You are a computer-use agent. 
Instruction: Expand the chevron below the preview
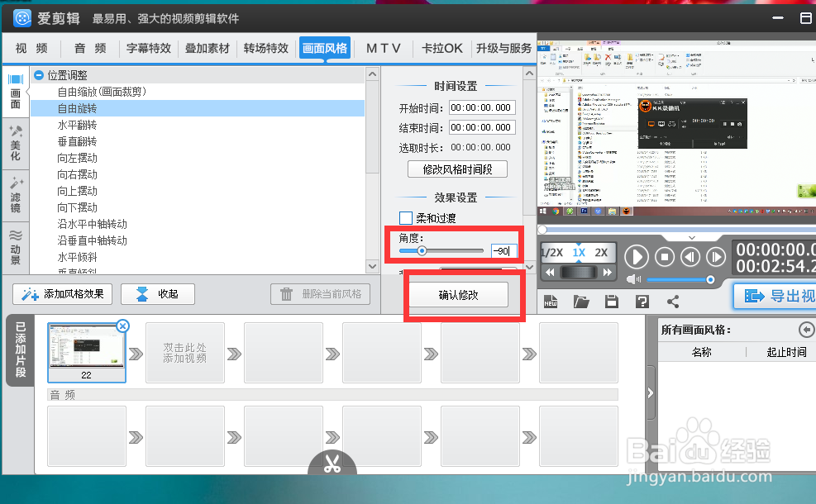coord(692,238)
